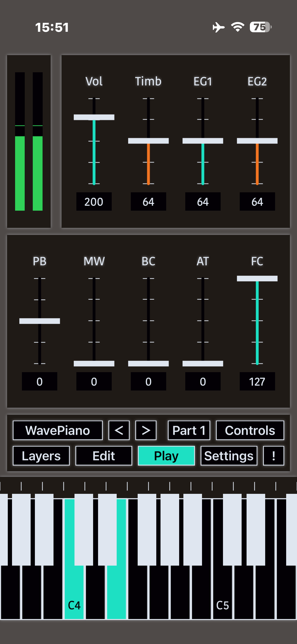
Task: Click the EG1 slider handle
Action: pyautogui.click(x=202, y=141)
